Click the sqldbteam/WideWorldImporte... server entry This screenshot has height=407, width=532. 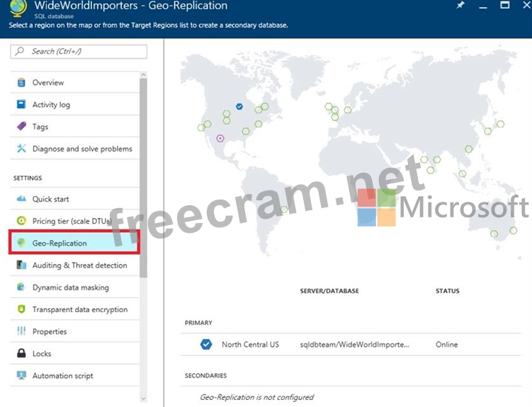355,344
